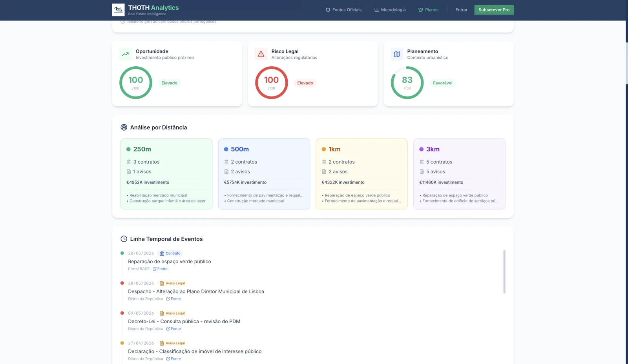Click the THOTH Analytics logo image
The height and width of the screenshot is (364, 628).
tap(118, 10)
